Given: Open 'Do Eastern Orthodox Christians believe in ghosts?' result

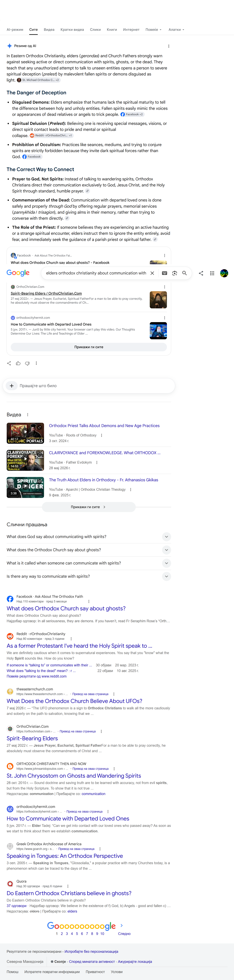Looking at the screenshot, I should point(69,893).
